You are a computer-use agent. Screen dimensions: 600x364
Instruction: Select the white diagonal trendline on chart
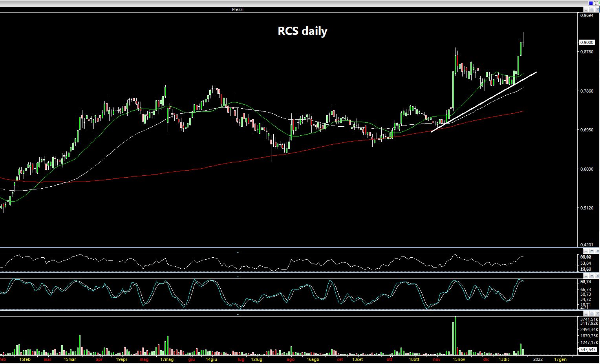pos(484,102)
